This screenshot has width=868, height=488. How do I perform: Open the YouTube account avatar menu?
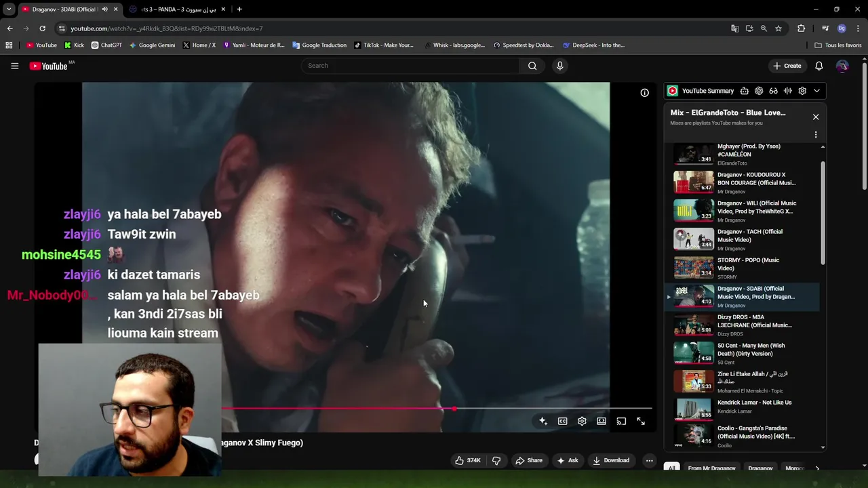click(842, 66)
